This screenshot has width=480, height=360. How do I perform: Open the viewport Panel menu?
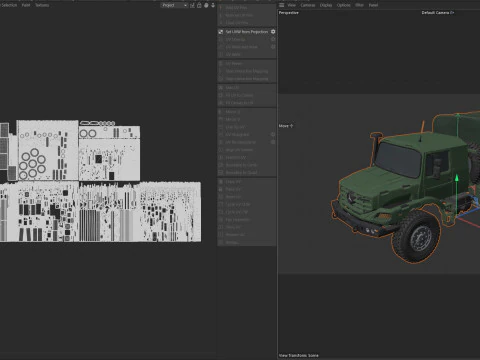373,5
